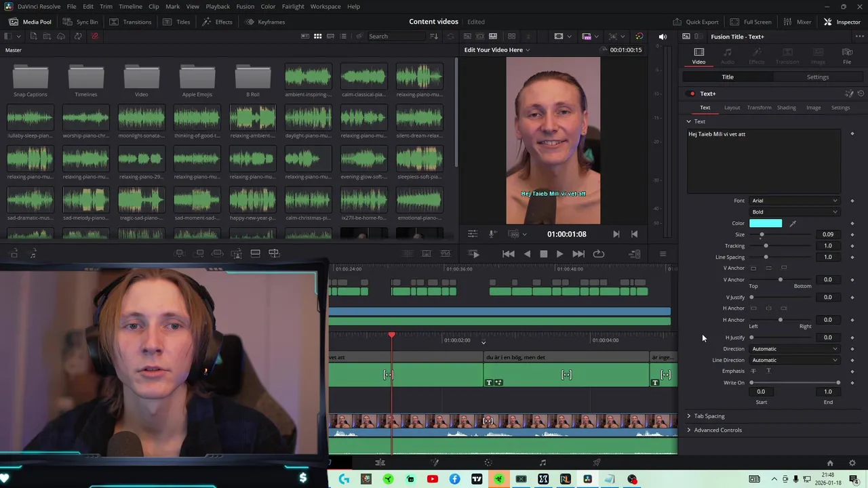Image resolution: width=868 pixels, height=488 pixels.
Task: Open the Layout tab of Text+
Action: [x=732, y=107]
